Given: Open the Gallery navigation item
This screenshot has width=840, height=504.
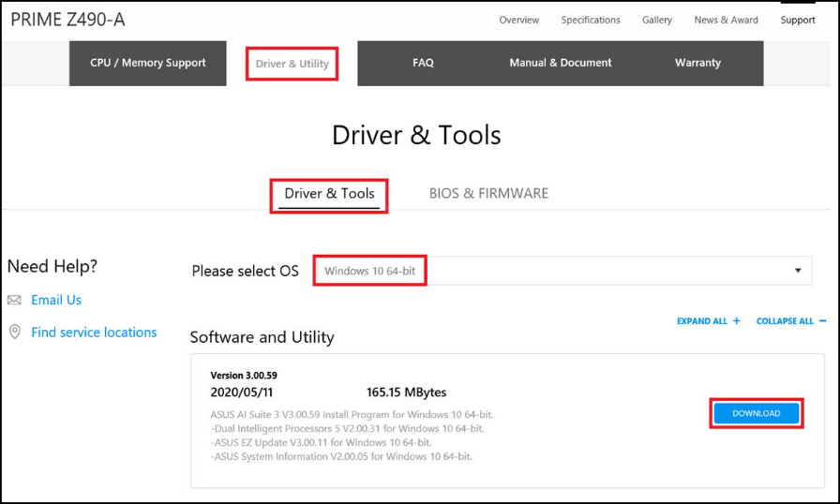Looking at the screenshot, I should click(x=657, y=20).
